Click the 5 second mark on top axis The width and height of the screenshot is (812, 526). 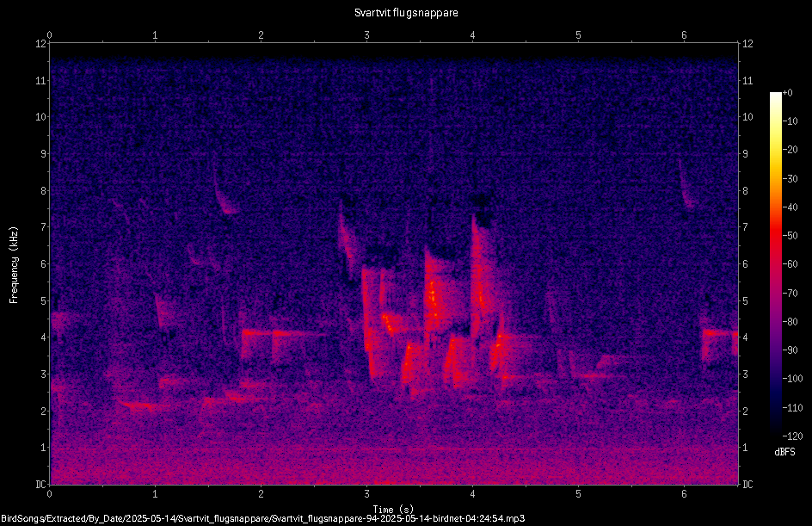(578, 35)
